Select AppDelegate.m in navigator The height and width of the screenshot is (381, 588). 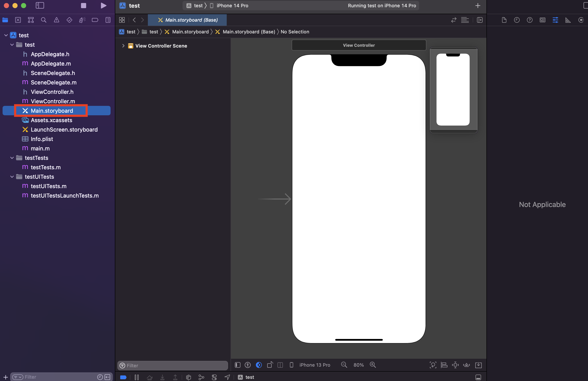(x=51, y=63)
